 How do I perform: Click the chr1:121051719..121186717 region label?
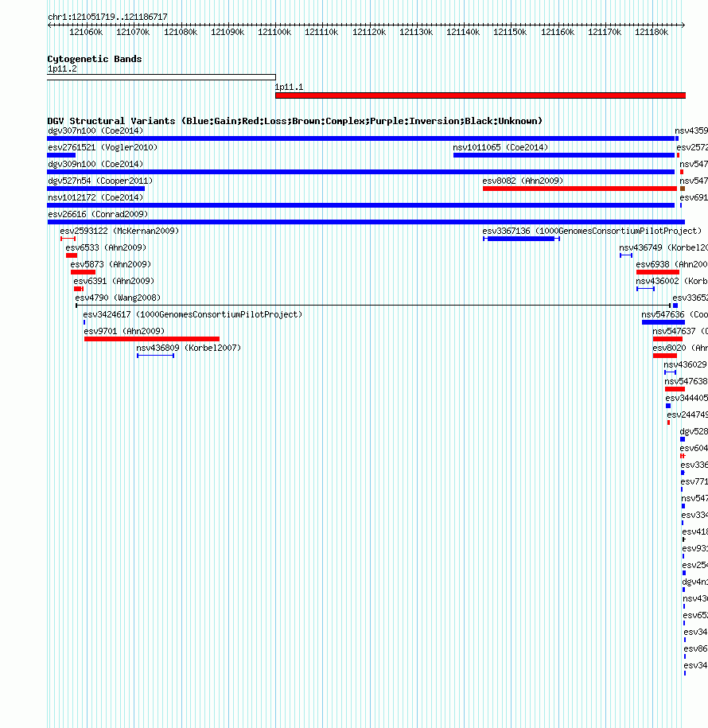107,17
